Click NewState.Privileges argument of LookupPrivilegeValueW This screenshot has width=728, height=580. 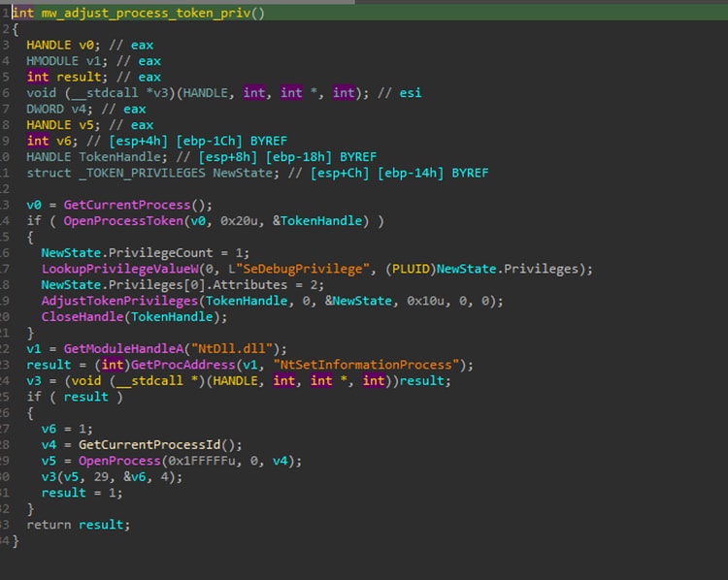[509, 269]
